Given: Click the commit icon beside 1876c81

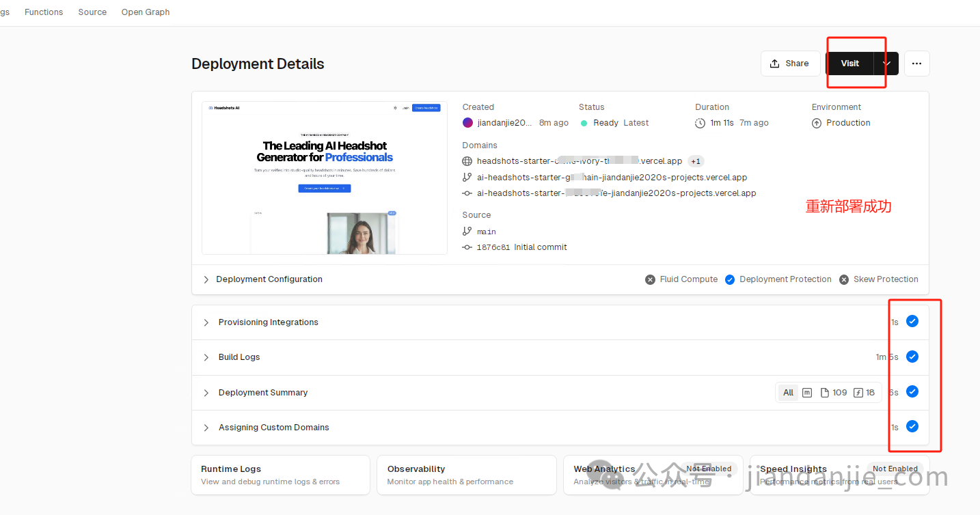Looking at the screenshot, I should [x=467, y=247].
